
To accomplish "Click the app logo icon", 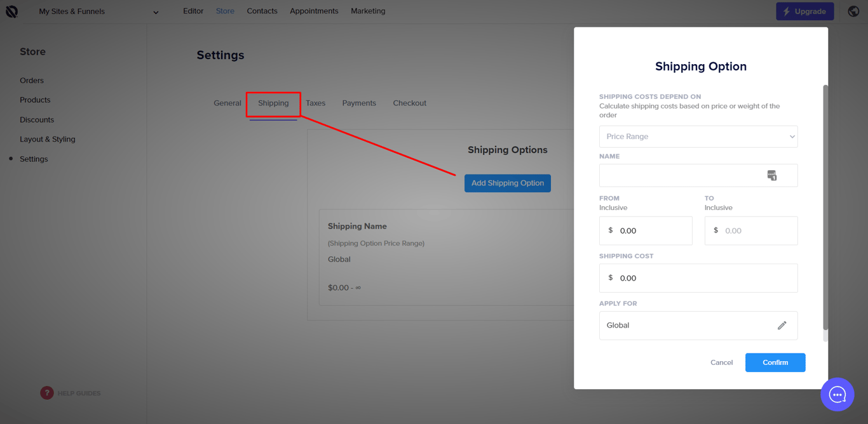I will 11,11.
